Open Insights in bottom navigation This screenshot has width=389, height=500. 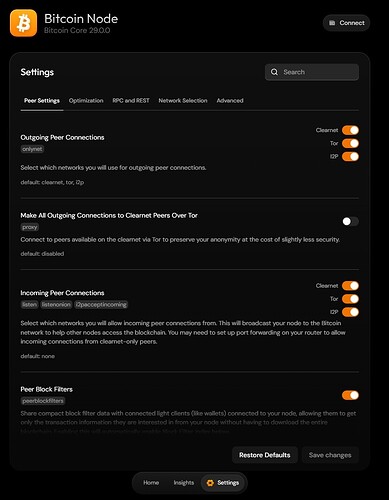coord(184,483)
